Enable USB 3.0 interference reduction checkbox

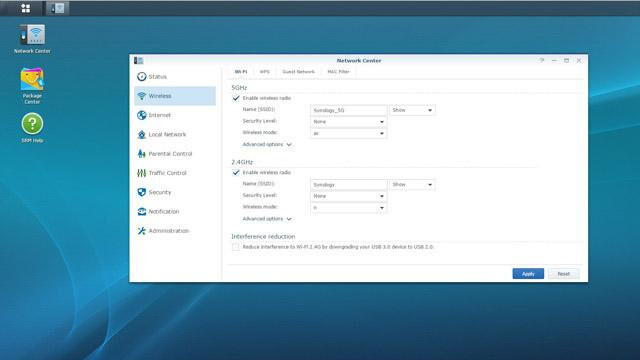236,247
